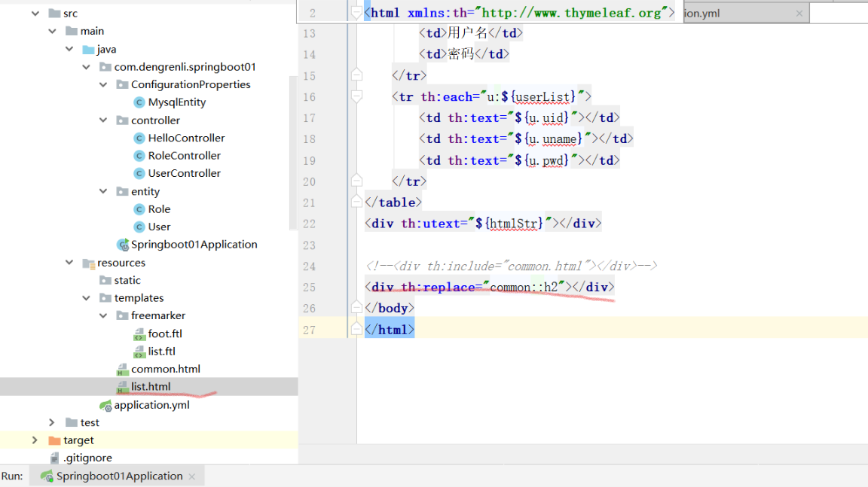Collapse the freemarker folder arrow

pos(103,315)
